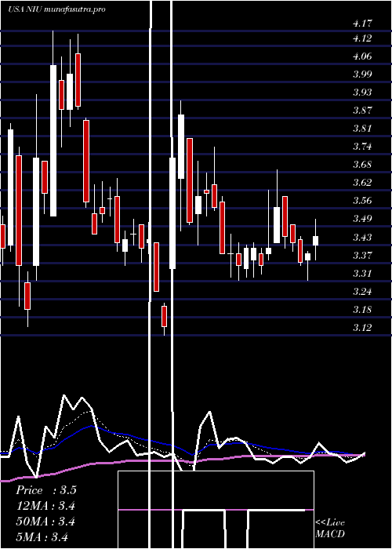The width and height of the screenshot is (392, 549).
Task: Click the 3.31 price axis label
Action: click(x=362, y=273)
